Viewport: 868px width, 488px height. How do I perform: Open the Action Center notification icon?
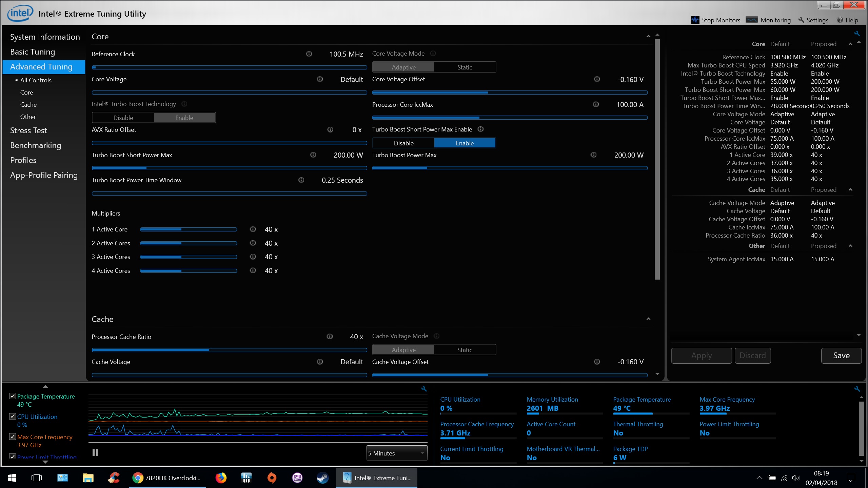pos(851,478)
